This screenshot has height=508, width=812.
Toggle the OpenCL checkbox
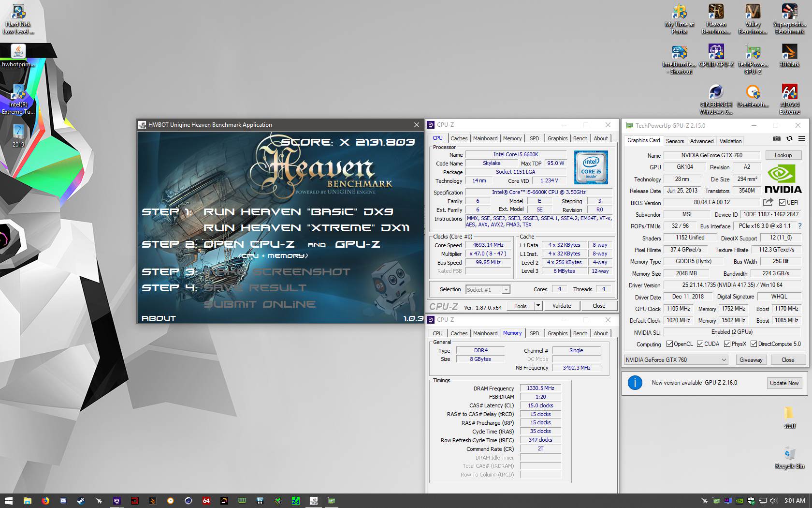[x=669, y=344]
